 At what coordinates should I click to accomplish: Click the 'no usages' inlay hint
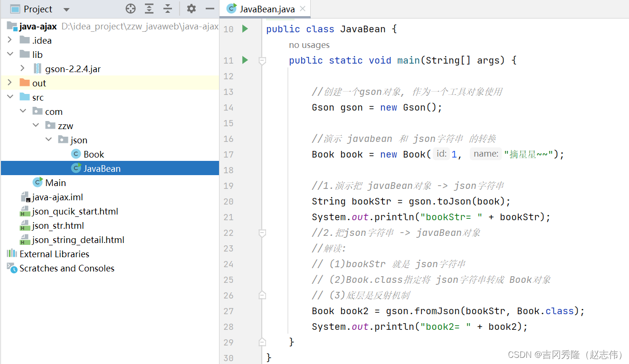(x=309, y=45)
